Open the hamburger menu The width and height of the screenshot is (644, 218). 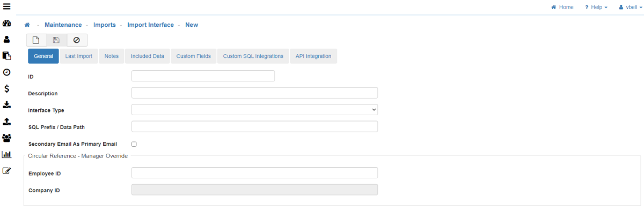7,7
